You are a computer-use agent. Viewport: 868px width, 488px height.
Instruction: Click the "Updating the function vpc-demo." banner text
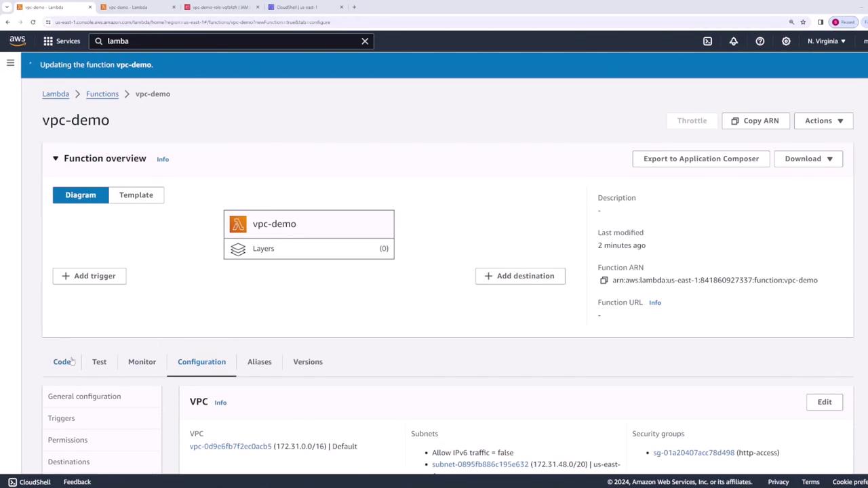tap(96, 65)
